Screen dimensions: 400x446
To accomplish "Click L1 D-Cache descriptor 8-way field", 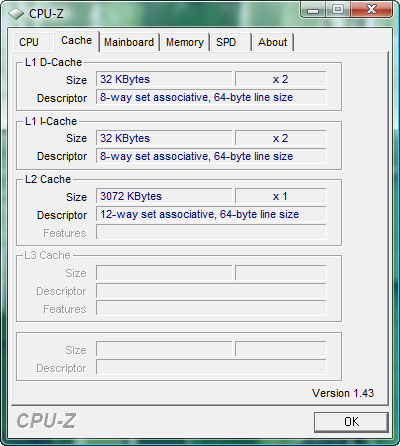I will point(211,97).
